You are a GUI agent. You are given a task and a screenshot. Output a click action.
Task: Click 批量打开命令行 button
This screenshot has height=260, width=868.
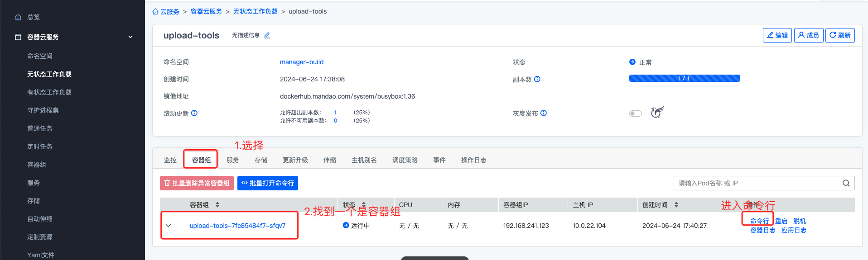click(268, 183)
